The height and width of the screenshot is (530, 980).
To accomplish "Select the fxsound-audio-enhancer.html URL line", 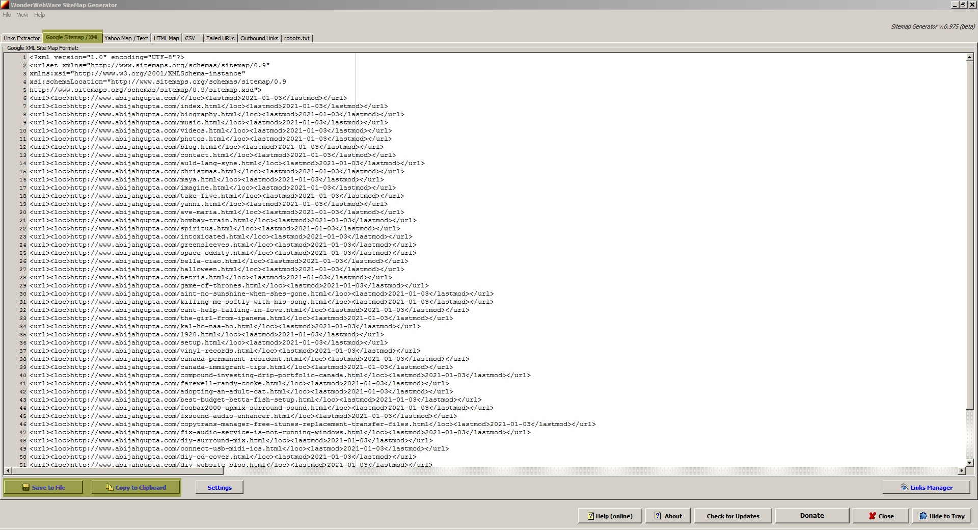I will tap(243, 416).
